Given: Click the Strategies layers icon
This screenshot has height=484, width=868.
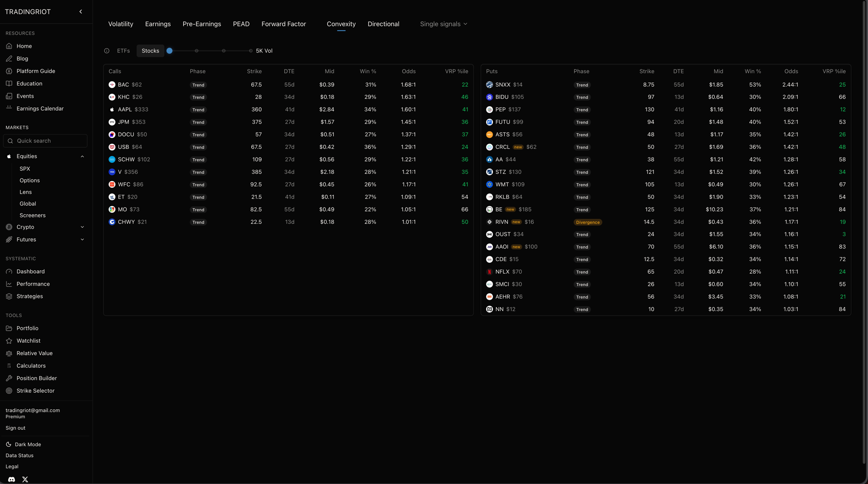Looking at the screenshot, I should click(9, 296).
